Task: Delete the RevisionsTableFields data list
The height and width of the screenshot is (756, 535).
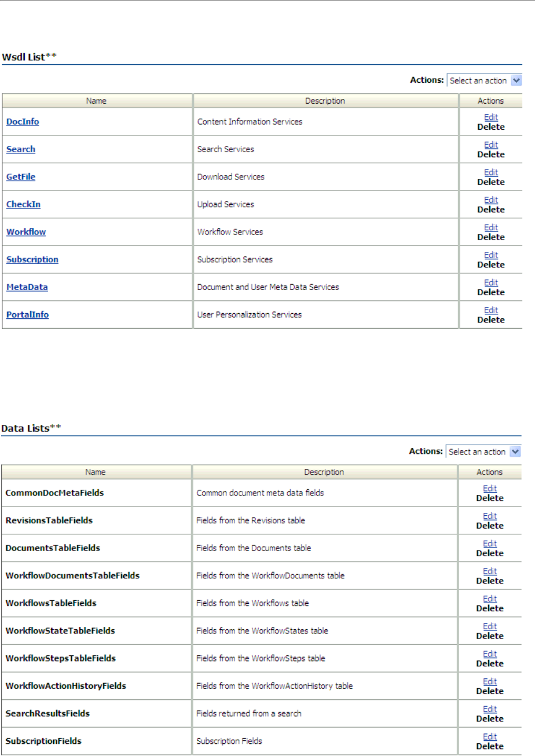Action: click(x=490, y=526)
